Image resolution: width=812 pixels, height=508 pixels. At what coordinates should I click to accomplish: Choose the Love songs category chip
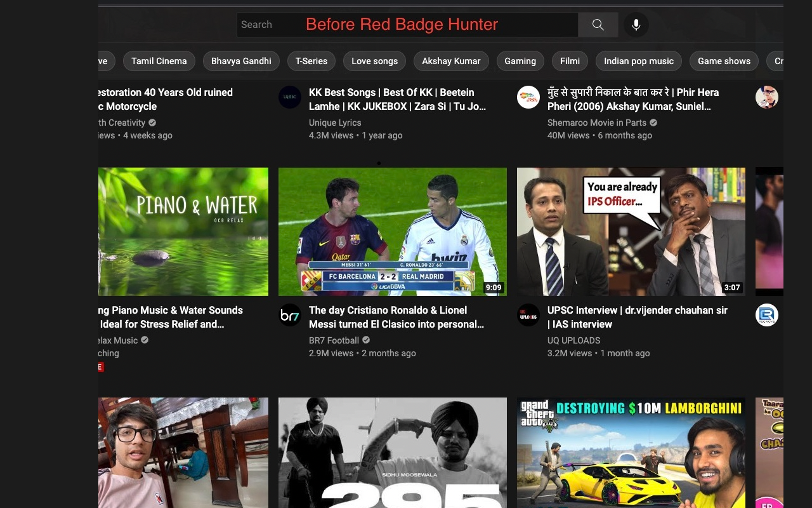click(x=375, y=61)
